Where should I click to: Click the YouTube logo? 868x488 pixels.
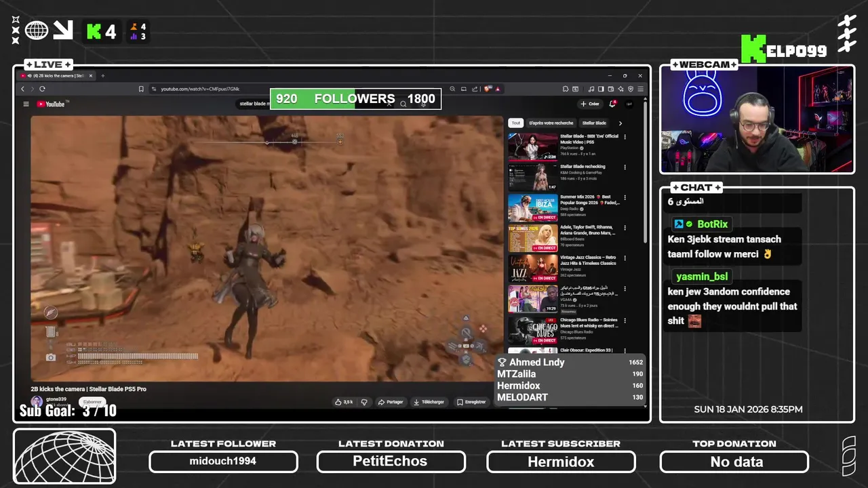[x=51, y=104]
